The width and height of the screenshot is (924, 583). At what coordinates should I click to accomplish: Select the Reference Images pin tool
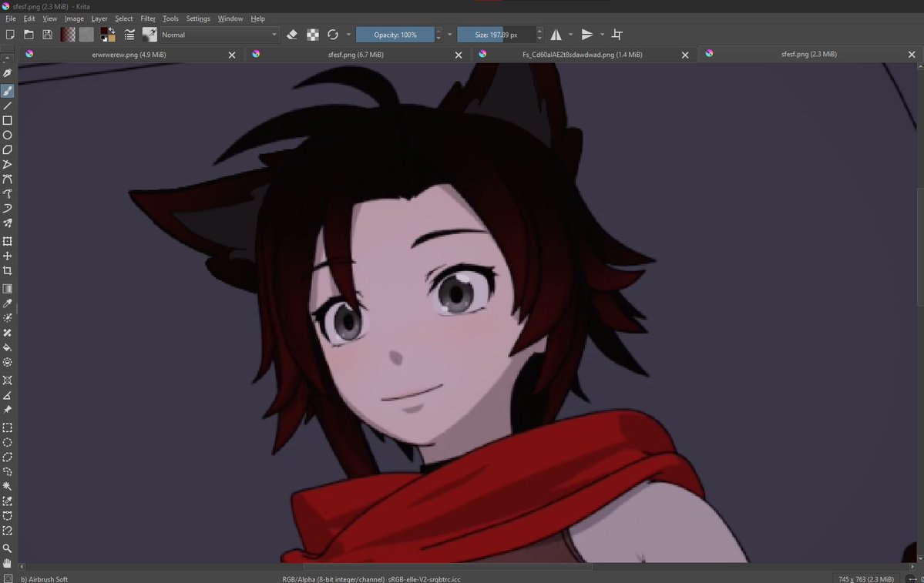7,409
